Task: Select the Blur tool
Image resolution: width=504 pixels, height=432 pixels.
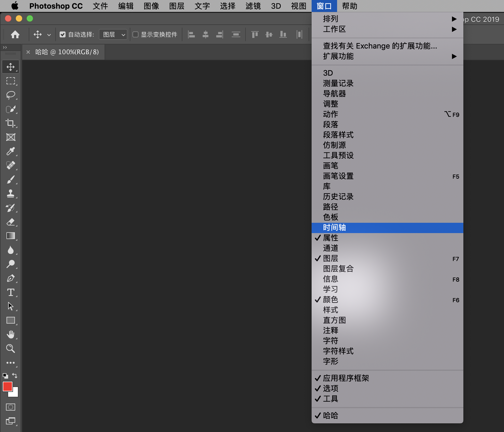Action: click(11, 250)
